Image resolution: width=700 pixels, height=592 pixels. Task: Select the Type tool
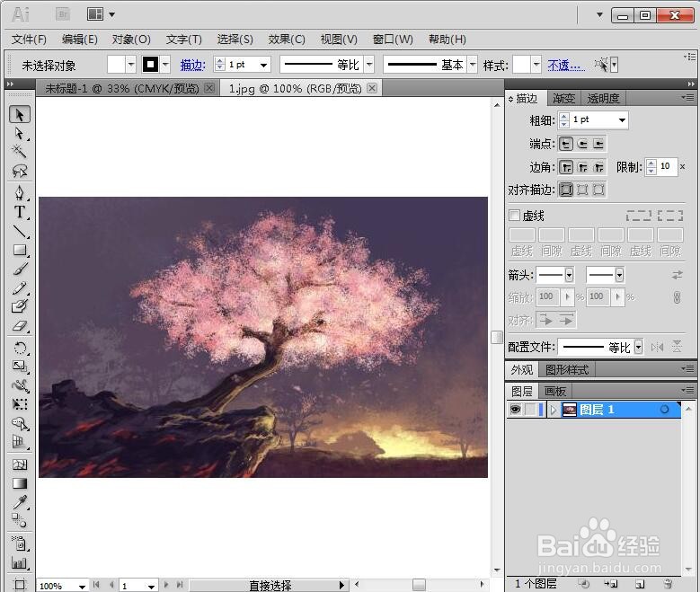tap(20, 212)
